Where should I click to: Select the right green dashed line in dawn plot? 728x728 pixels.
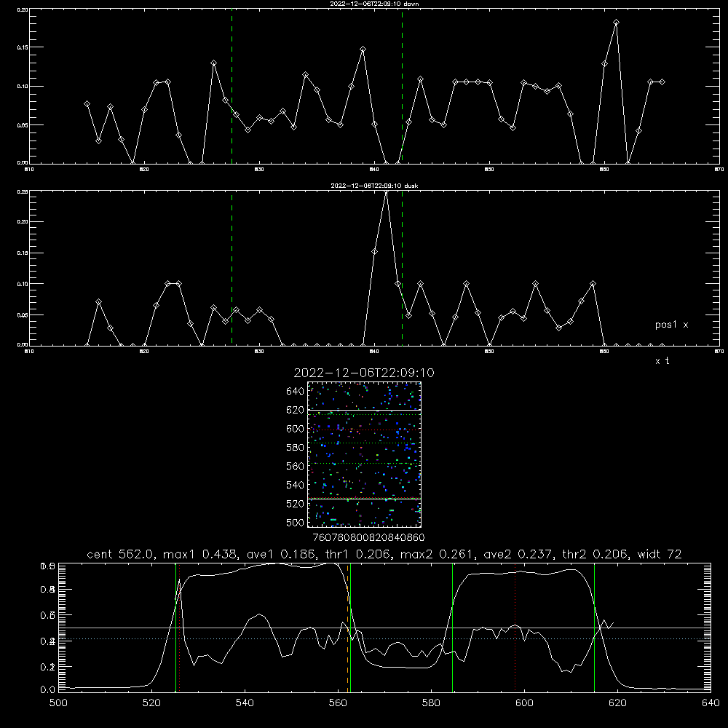click(402, 86)
